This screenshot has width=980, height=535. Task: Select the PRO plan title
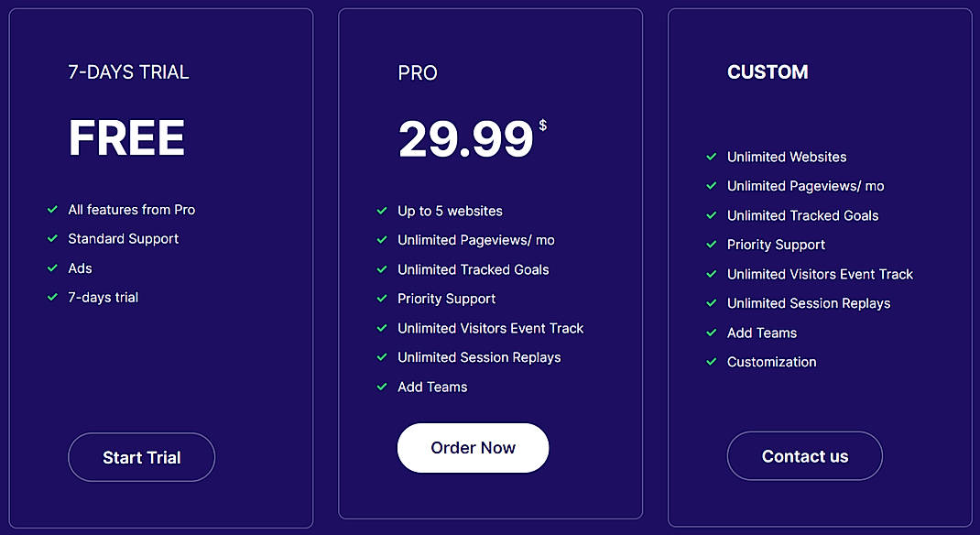(x=418, y=73)
